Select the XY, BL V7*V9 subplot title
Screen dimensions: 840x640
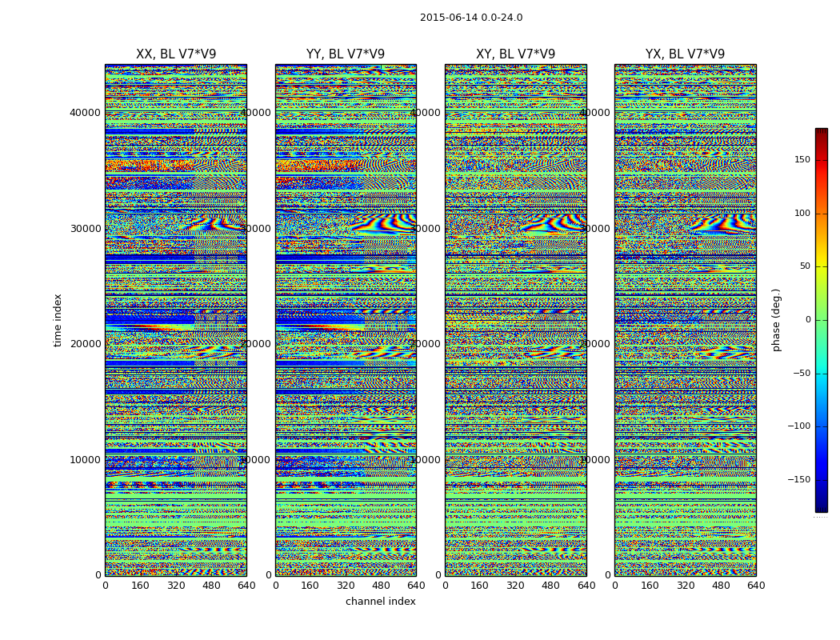(x=515, y=54)
